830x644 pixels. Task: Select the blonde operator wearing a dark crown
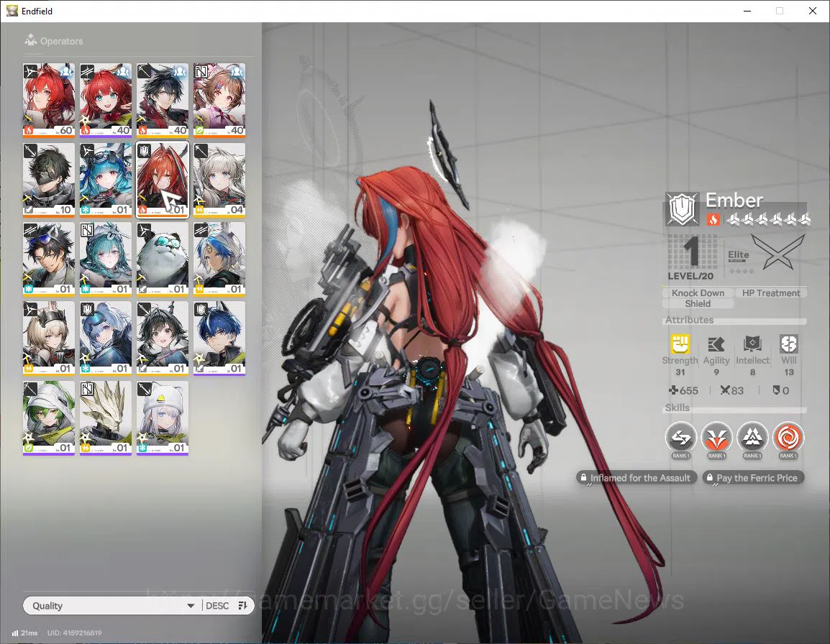49,338
